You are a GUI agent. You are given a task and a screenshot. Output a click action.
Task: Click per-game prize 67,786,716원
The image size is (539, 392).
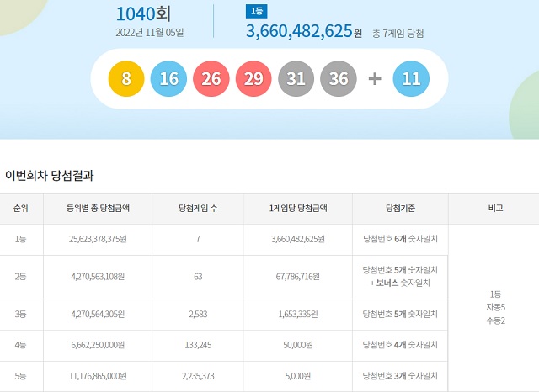pos(298,277)
